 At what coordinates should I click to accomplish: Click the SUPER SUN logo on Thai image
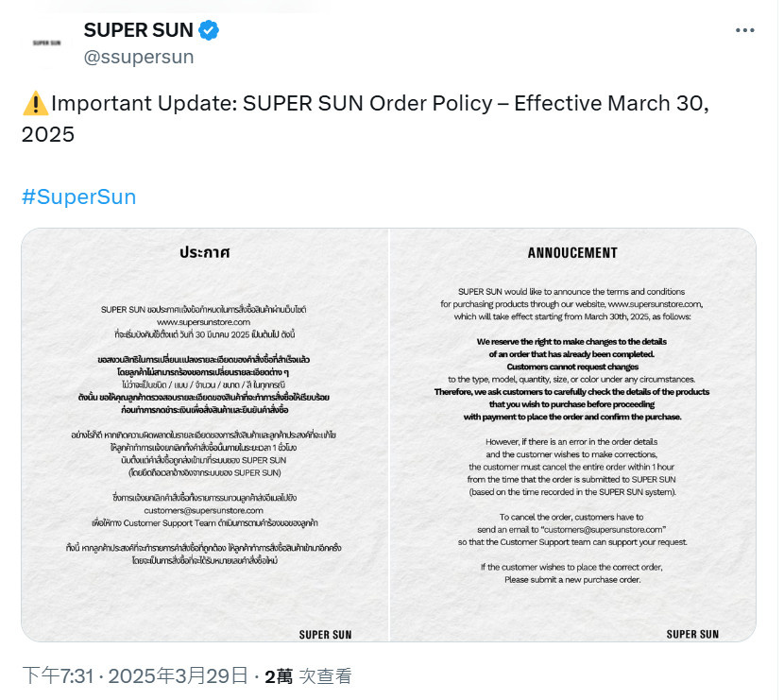(325, 635)
